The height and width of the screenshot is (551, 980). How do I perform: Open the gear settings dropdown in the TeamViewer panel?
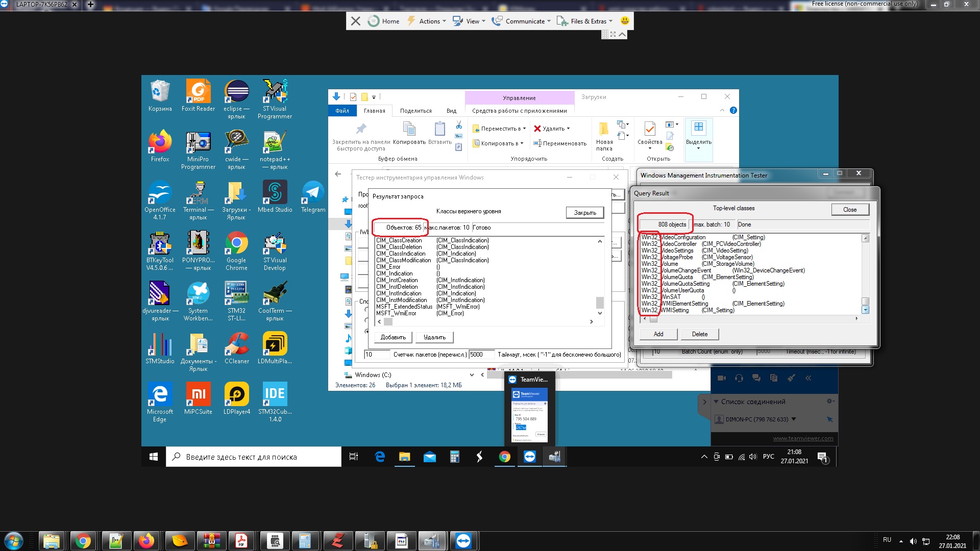830,401
